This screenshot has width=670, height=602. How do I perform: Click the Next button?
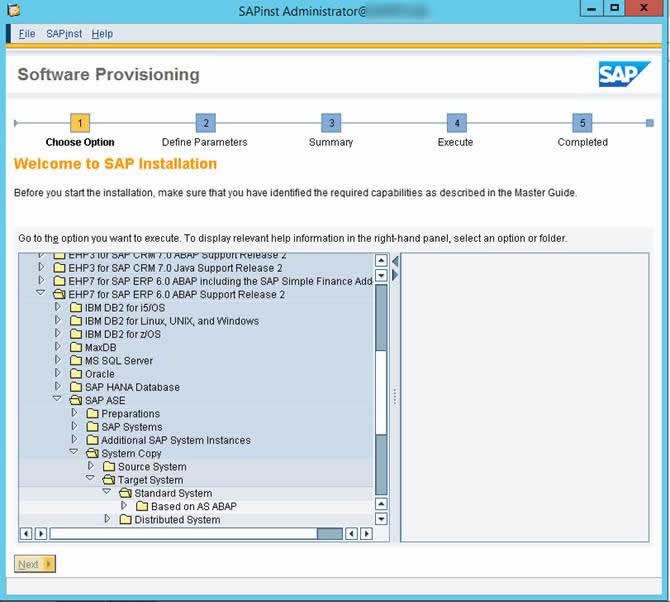(35, 564)
